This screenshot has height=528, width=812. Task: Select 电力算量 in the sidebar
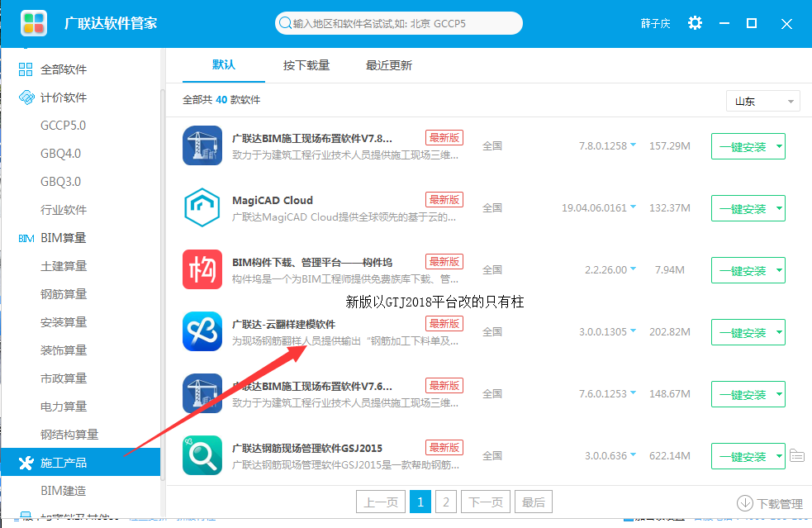64,407
